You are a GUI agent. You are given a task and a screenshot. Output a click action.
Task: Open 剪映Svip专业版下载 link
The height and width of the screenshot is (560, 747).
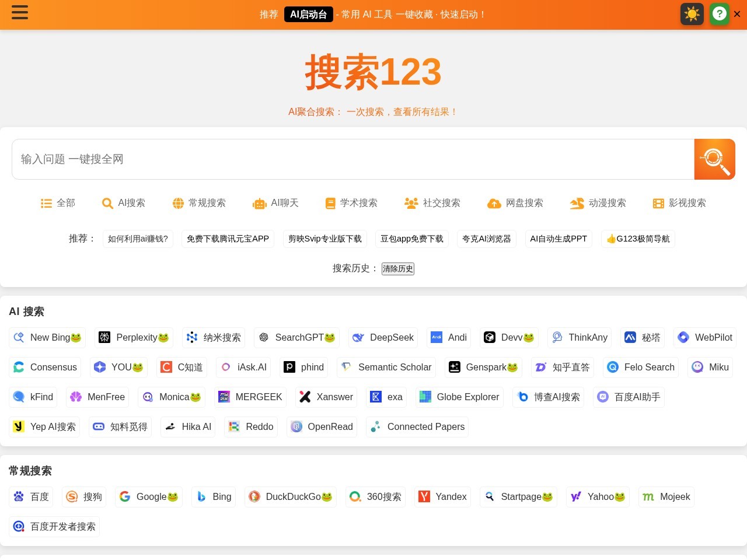[325, 239]
